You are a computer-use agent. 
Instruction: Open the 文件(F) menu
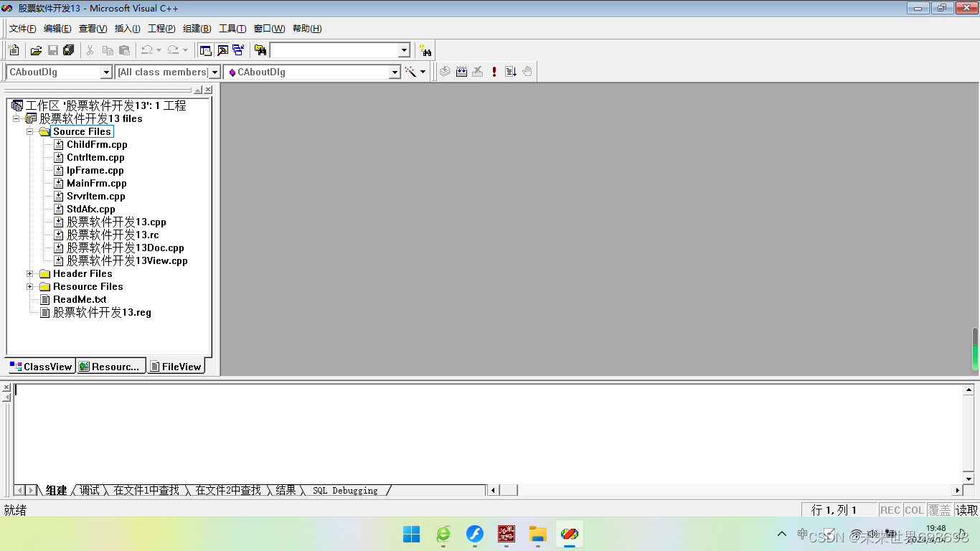[22, 29]
